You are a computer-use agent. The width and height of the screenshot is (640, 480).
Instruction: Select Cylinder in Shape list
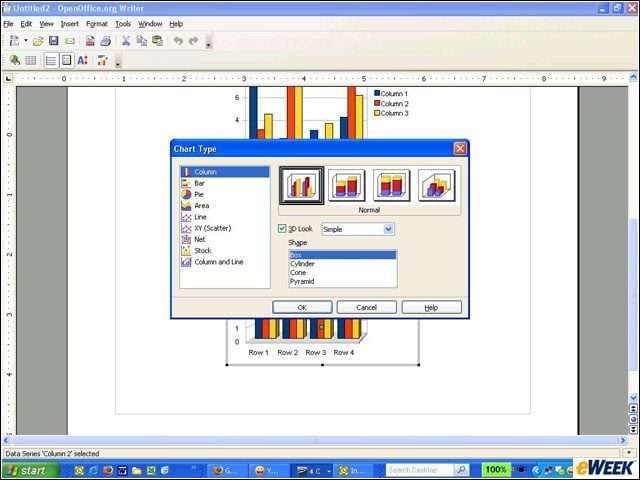(x=342, y=264)
